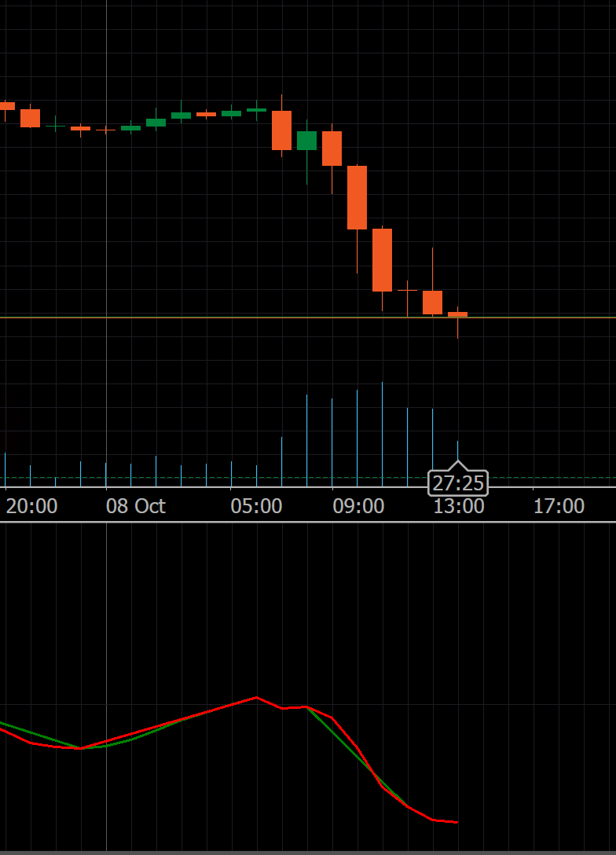Select the green candle at 07:00
616x855 pixels.
coord(306,141)
